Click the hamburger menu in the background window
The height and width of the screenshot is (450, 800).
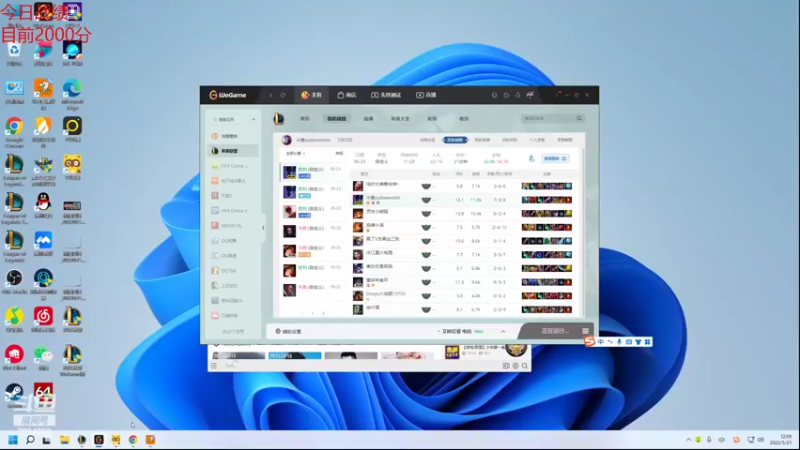coord(214,366)
